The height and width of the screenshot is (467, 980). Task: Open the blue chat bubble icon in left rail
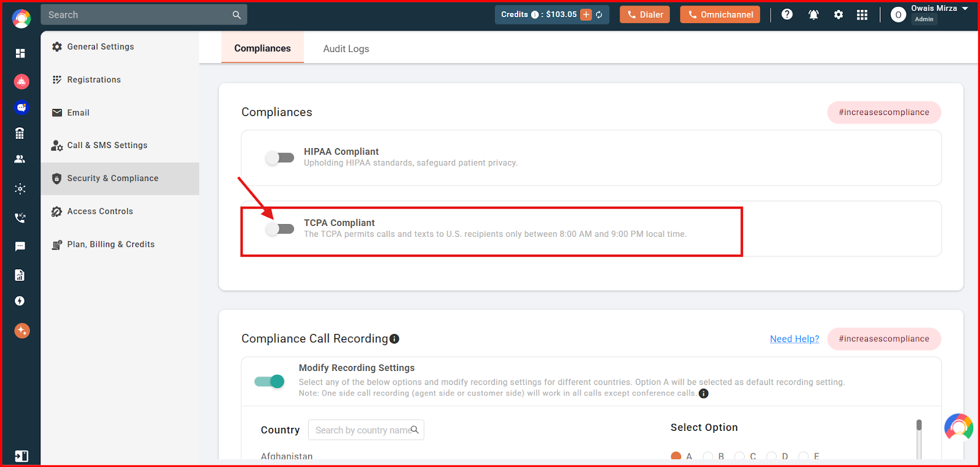click(x=21, y=108)
